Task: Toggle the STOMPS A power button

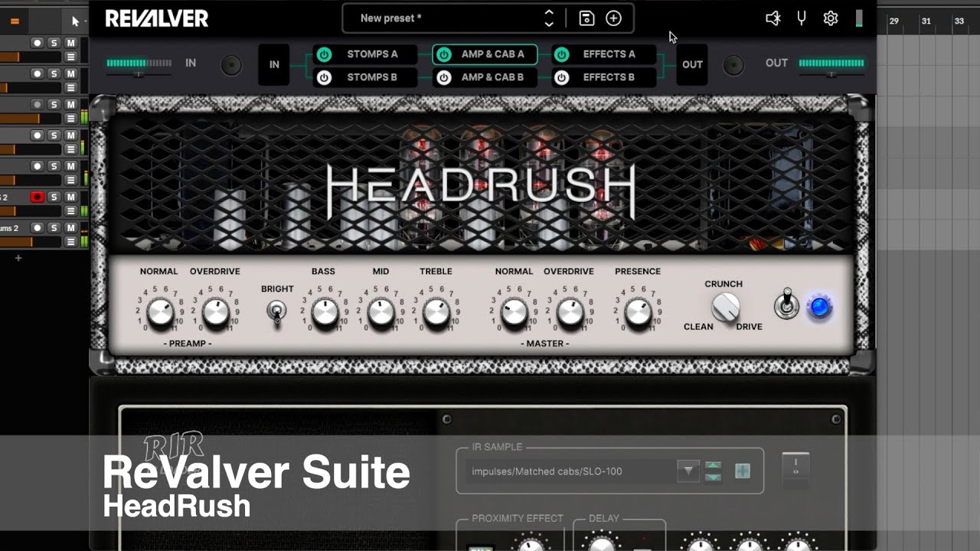Action: (x=324, y=54)
